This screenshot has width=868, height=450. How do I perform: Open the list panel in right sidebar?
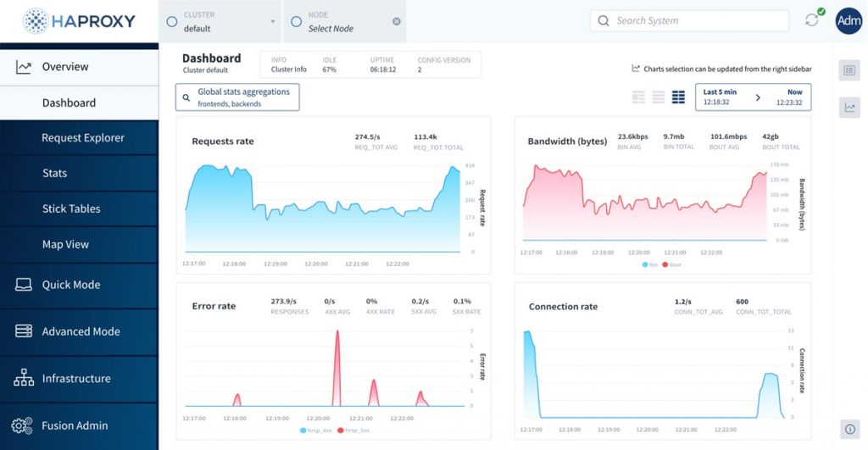(849, 70)
